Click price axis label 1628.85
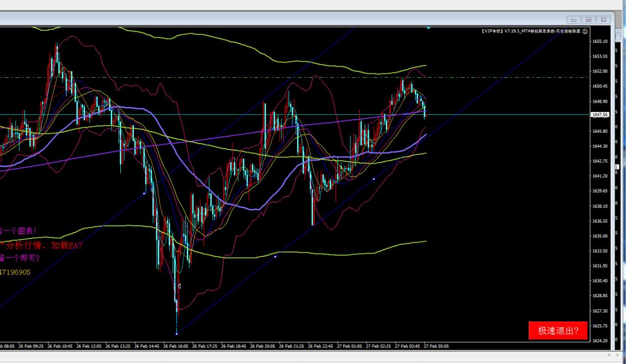The image size is (626, 364). tap(600, 296)
